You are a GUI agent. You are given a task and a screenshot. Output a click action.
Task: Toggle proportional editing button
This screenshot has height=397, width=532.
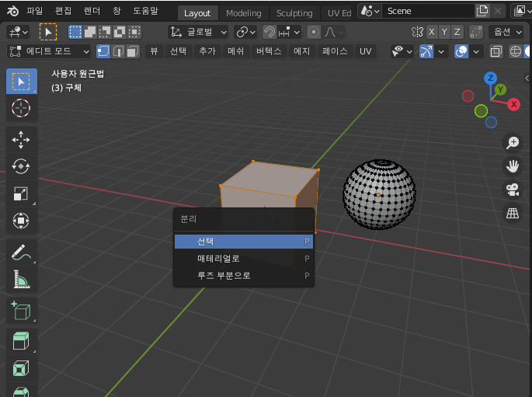(314, 32)
